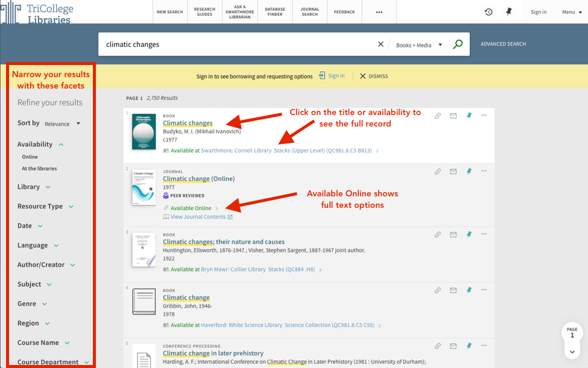
Task: Open Feedback in top navigation
Action: click(x=344, y=12)
